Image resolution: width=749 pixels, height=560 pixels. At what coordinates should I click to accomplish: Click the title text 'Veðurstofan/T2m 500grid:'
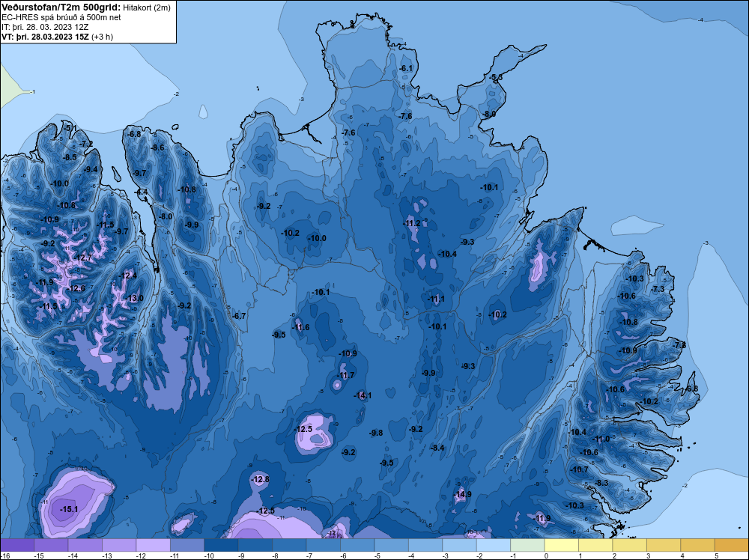[61, 7]
